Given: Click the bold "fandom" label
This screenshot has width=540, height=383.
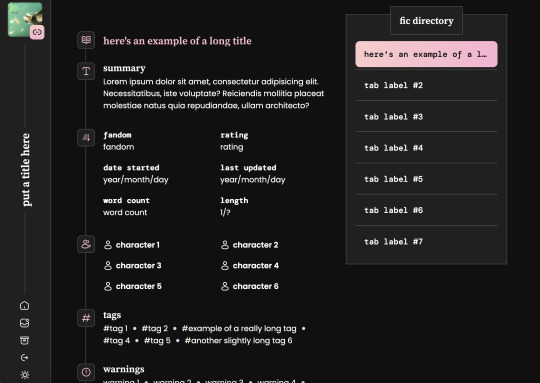Looking at the screenshot, I should tap(117, 135).
